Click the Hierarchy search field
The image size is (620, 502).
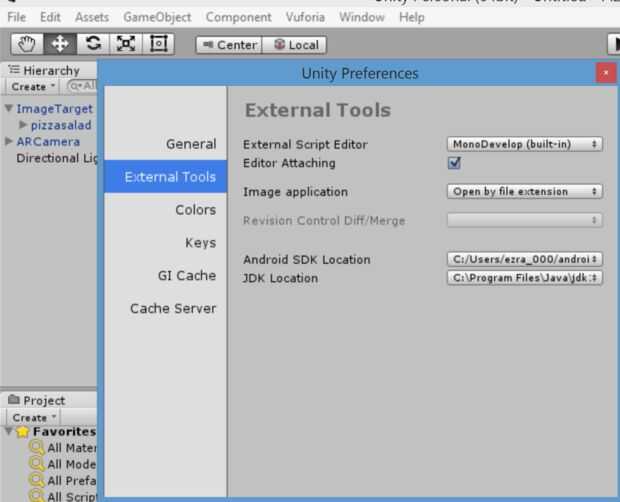(x=82, y=86)
